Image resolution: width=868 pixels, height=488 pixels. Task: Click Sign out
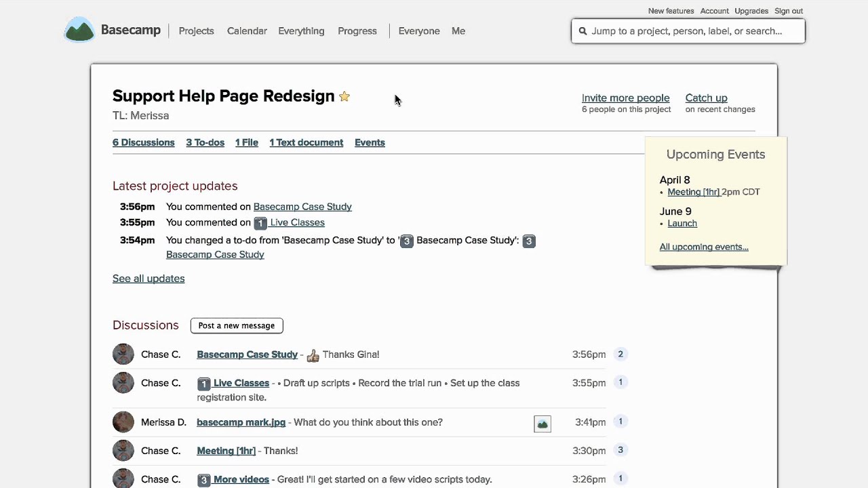pos(789,11)
